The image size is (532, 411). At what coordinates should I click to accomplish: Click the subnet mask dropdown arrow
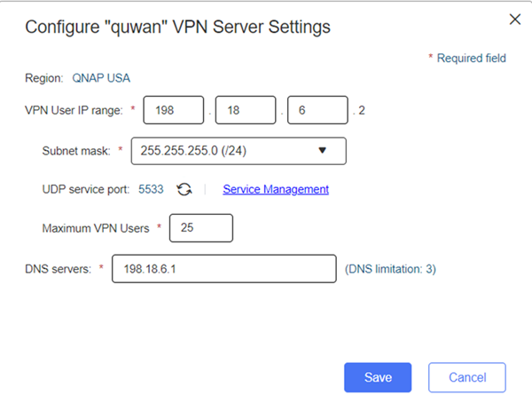pyautogui.click(x=323, y=150)
